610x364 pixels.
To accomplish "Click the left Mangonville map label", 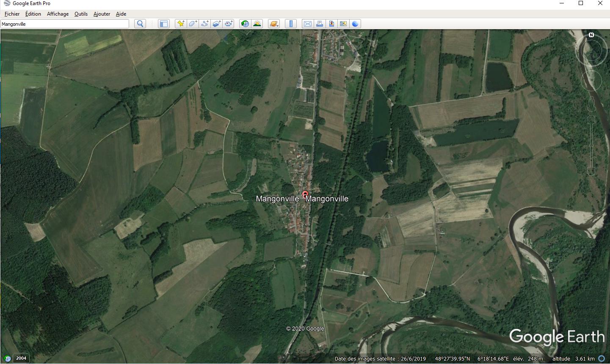I will [x=277, y=199].
